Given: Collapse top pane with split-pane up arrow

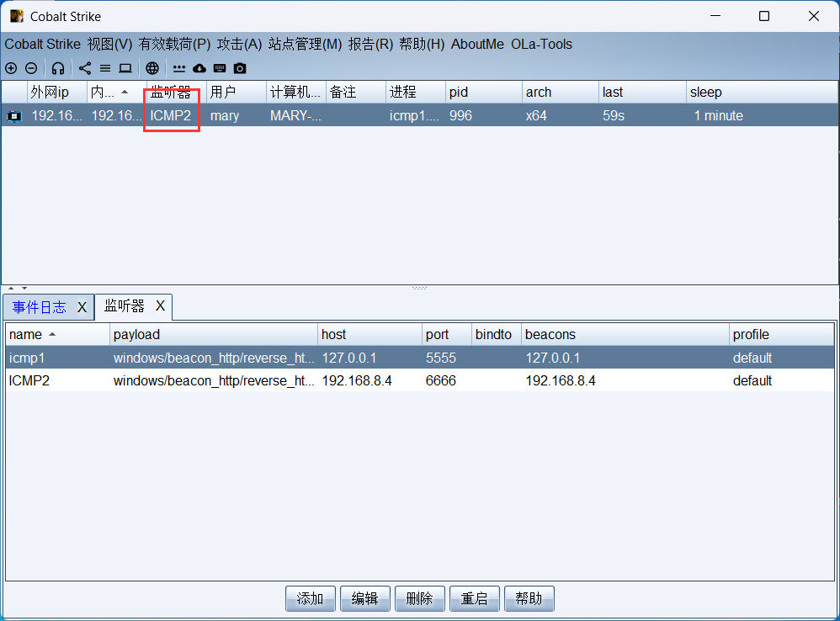Looking at the screenshot, I should click(x=11, y=288).
